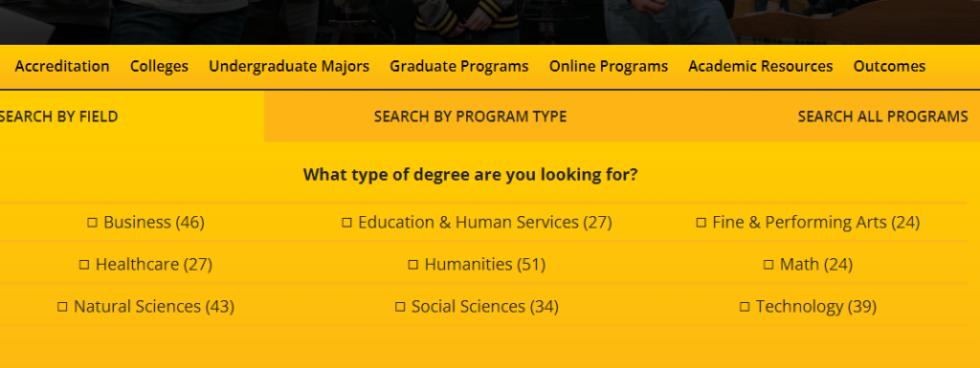Select the Fine & Performing Arts checkbox

(702, 223)
